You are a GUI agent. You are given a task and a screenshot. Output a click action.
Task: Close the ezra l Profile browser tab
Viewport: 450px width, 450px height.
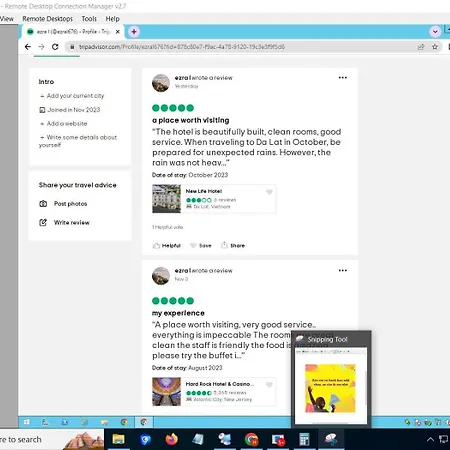point(118,32)
